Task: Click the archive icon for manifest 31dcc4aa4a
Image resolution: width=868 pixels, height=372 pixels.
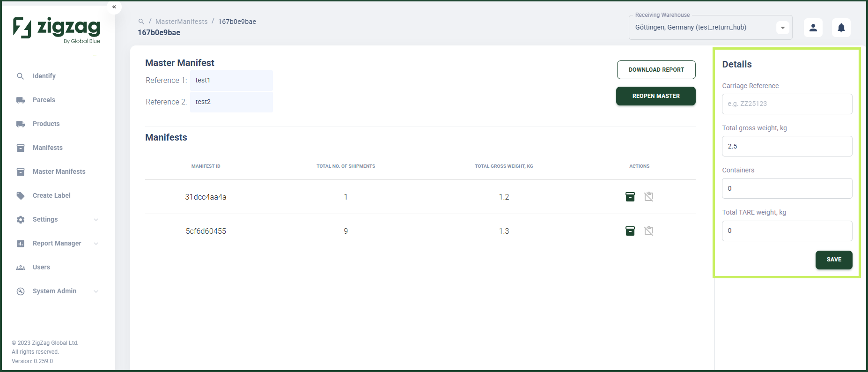Action: click(630, 197)
